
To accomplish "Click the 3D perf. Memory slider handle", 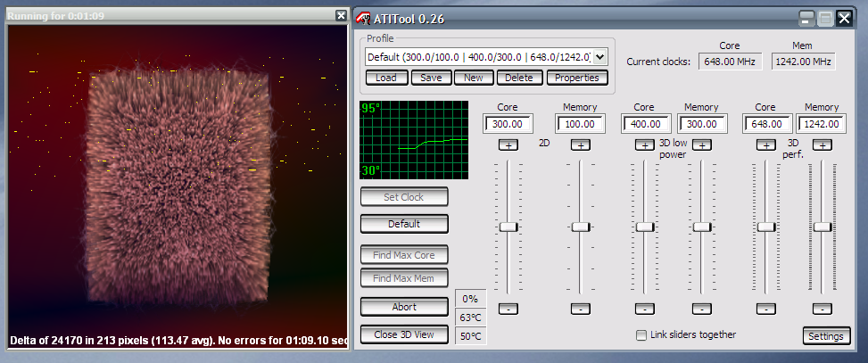I will click(823, 227).
